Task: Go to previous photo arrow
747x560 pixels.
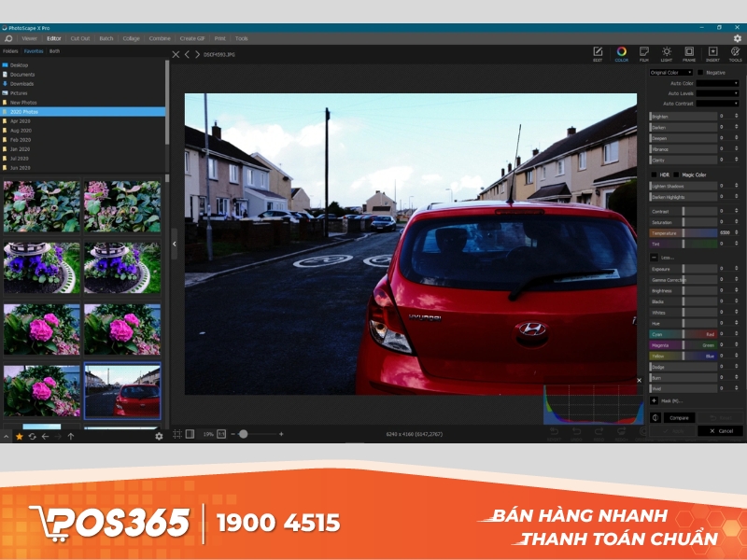Action: click(x=188, y=55)
